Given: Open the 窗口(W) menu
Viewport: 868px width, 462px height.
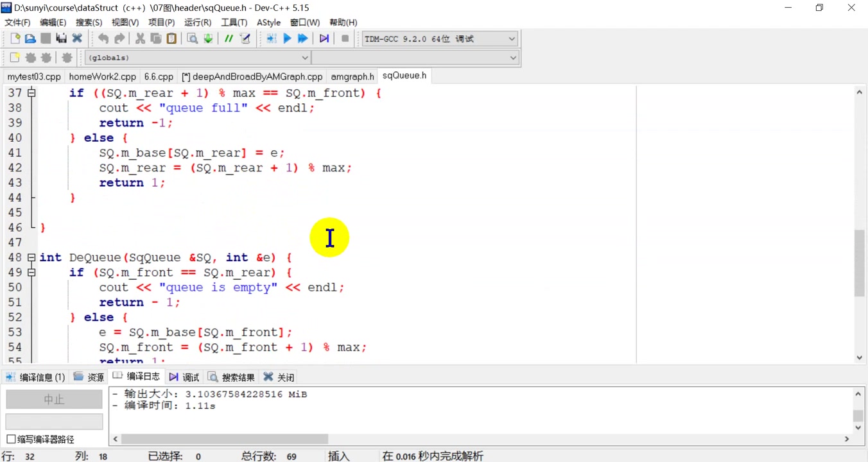Looking at the screenshot, I should click(305, 22).
